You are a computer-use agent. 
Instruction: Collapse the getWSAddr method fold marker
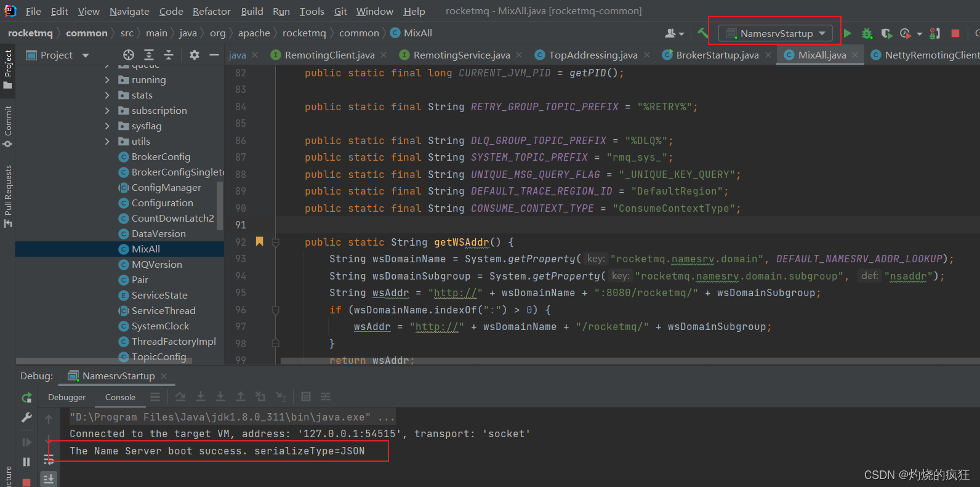point(276,243)
